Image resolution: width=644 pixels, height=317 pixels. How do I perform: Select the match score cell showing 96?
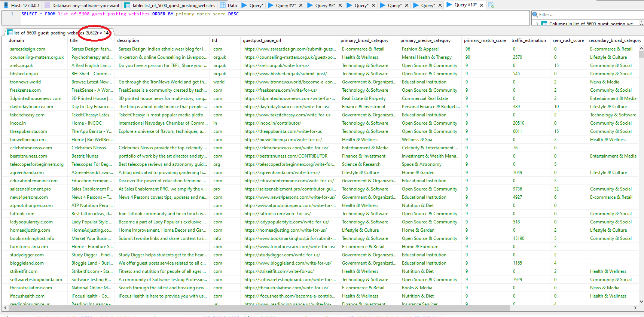pyautogui.click(x=486, y=49)
